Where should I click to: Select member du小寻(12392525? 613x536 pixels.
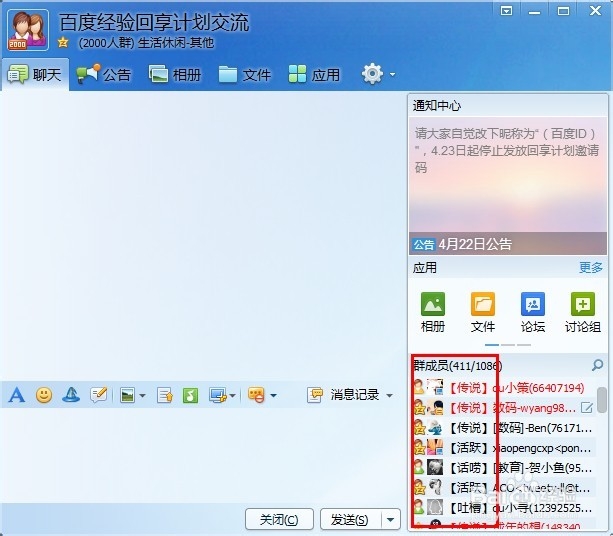(x=504, y=508)
